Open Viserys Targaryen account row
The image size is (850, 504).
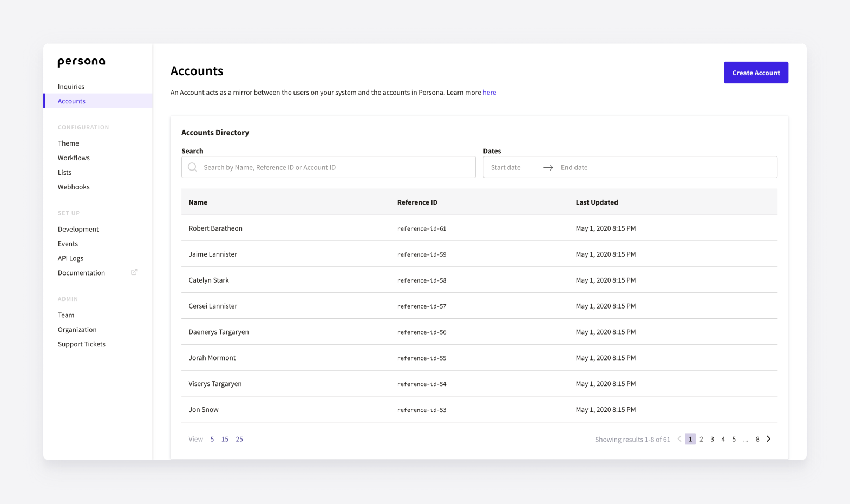pos(479,384)
